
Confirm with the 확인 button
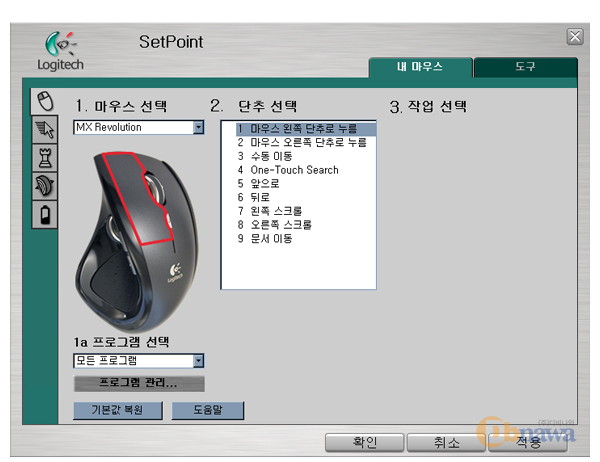pyautogui.click(x=364, y=443)
